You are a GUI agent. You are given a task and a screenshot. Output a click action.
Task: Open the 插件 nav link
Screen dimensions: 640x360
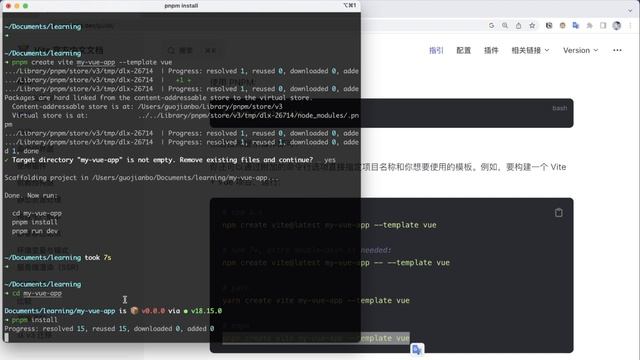click(x=491, y=50)
